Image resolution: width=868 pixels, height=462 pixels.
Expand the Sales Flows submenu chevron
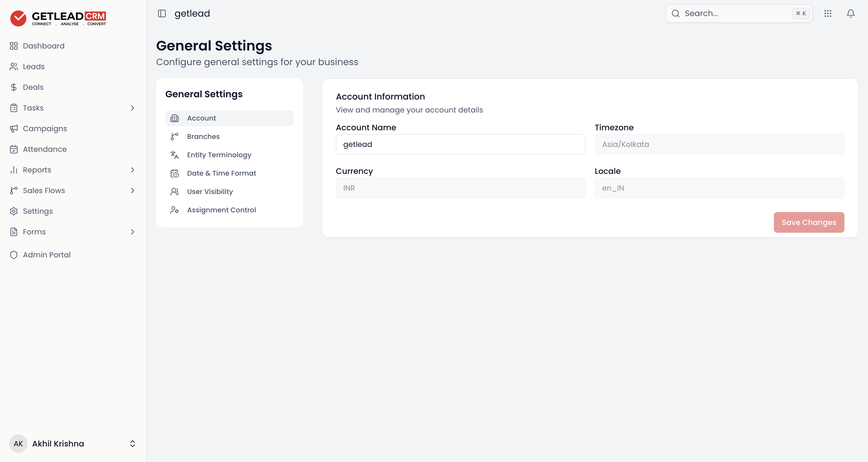pos(132,190)
